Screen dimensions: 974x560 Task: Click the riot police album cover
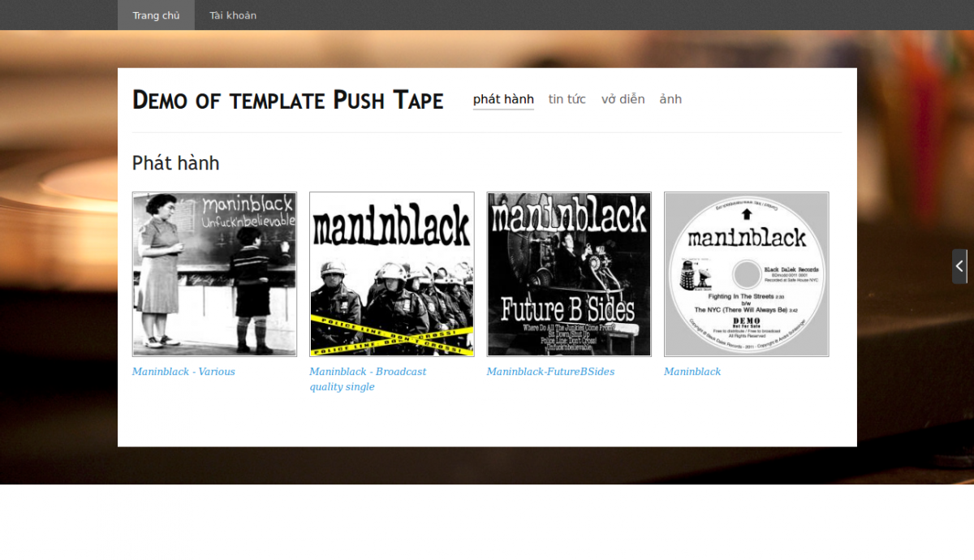coord(392,274)
